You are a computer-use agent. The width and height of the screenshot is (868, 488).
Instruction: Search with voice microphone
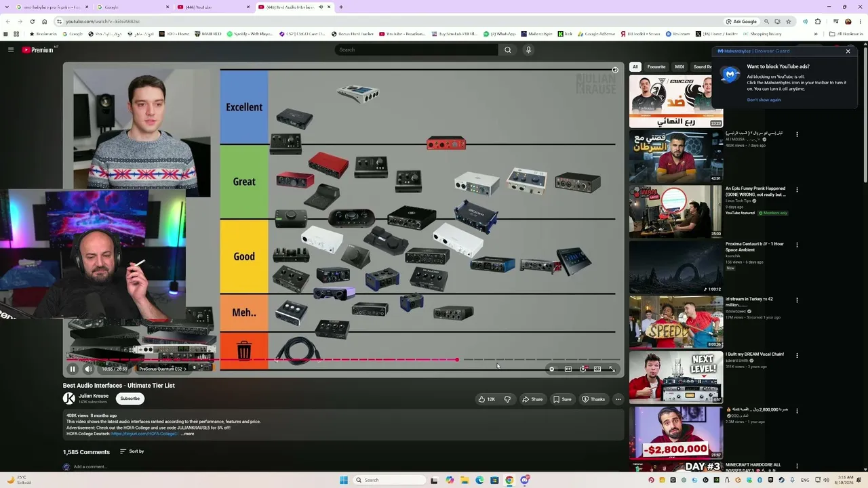528,49
